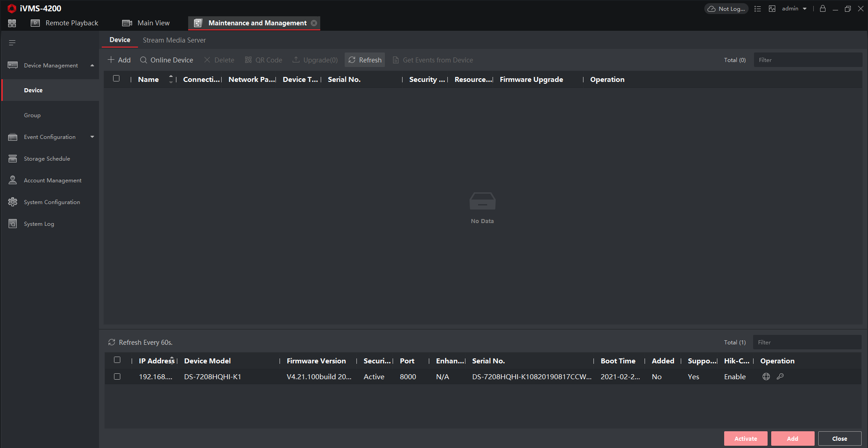Screen dimensions: 868x448
Task: Click the red Activate button
Action: (x=745, y=438)
